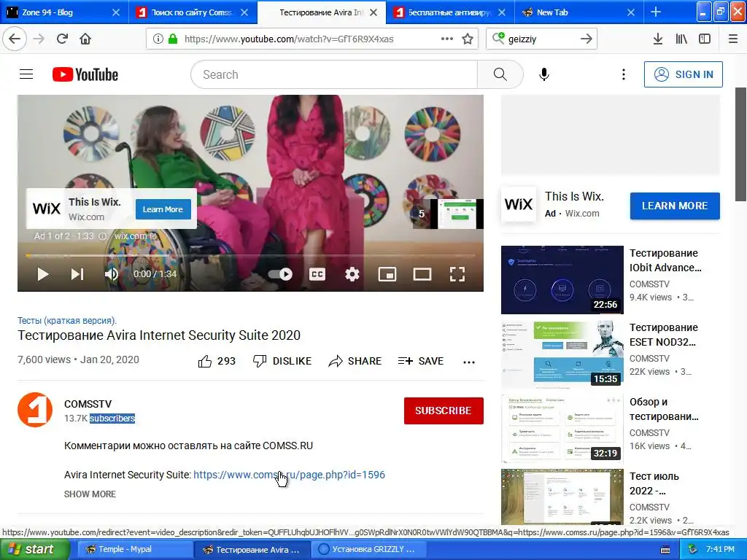Mute the video volume

(x=112, y=274)
